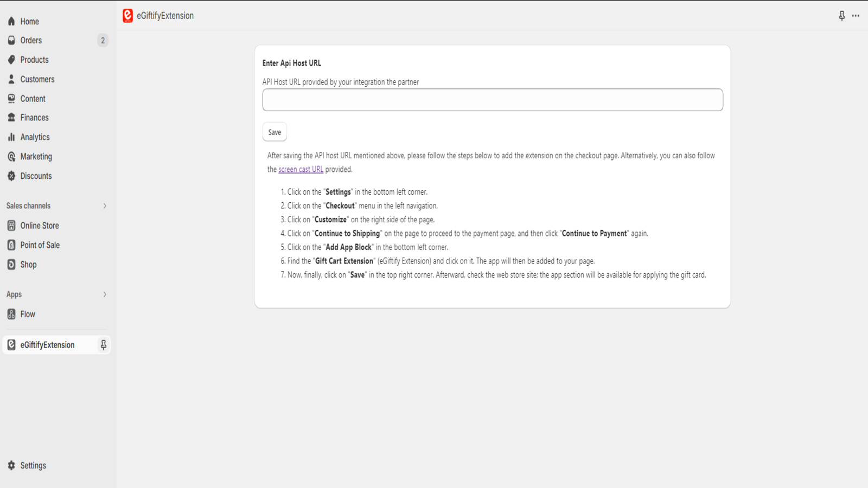Click the Shop bag icon
The height and width of the screenshot is (488, 868).
[x=11, y=265]
